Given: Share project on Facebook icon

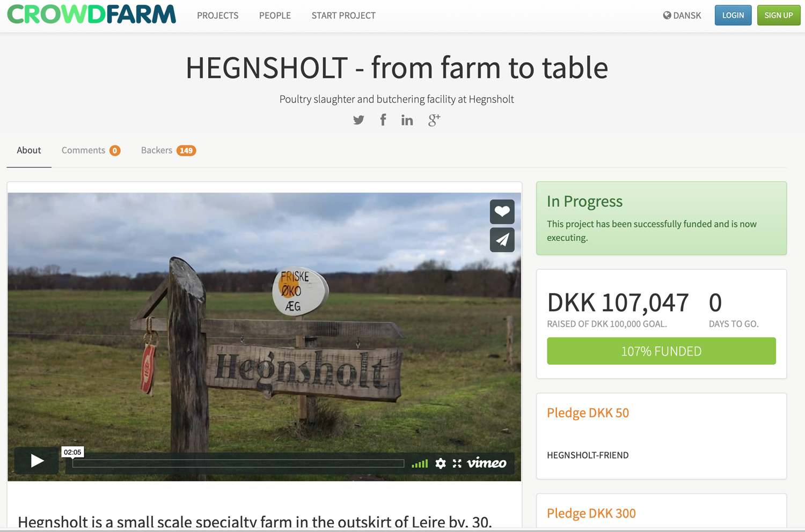Looking at the screenshot, I should pos(383,120).
